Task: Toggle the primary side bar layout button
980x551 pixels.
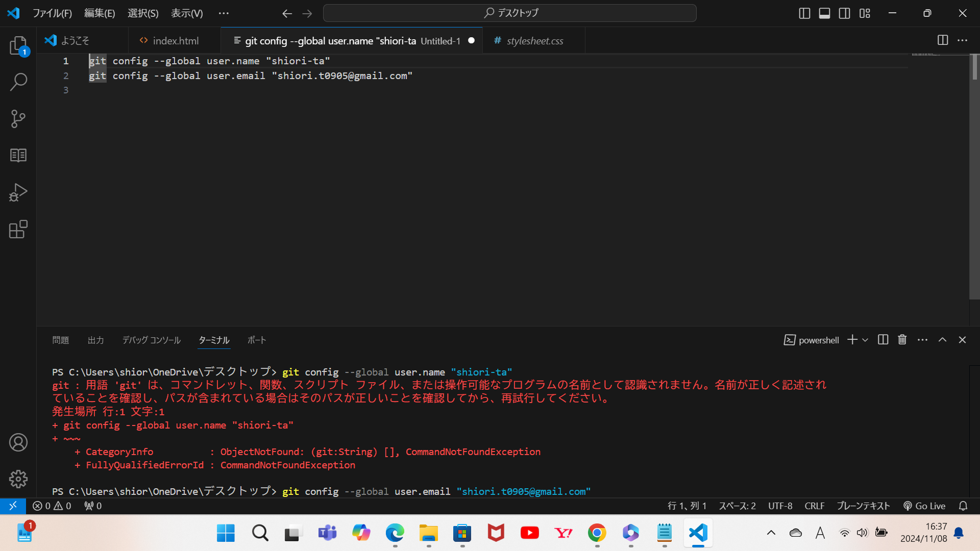Action: (804, 13)
